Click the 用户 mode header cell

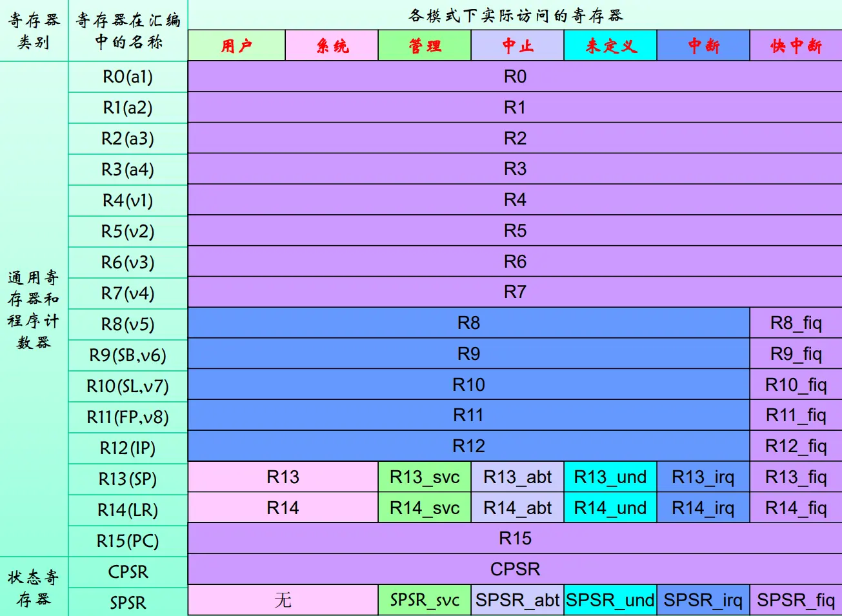point(237,46)
